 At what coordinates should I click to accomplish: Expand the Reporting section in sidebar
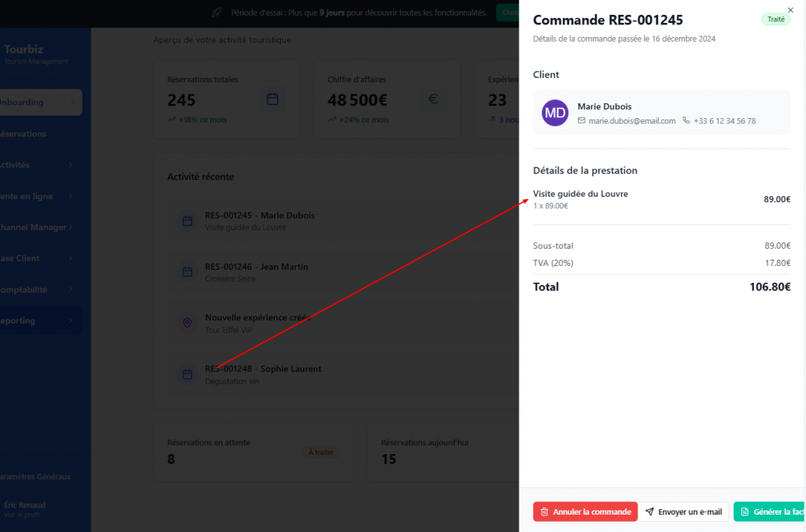pos(71,321)
